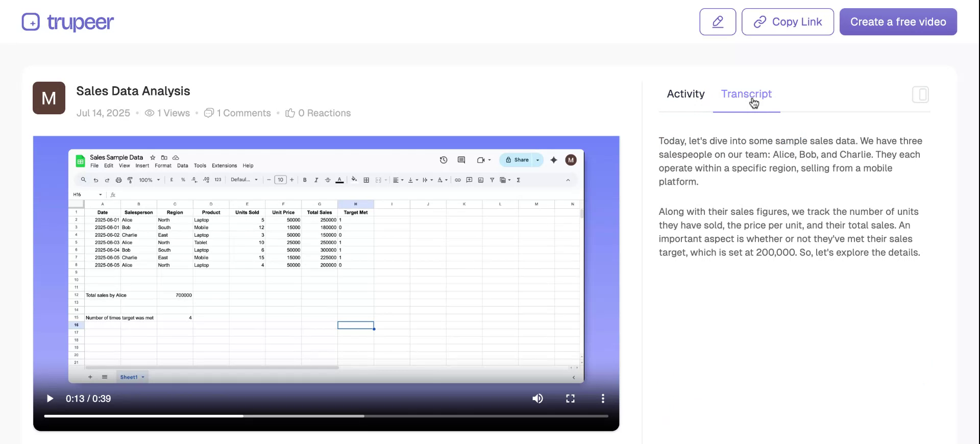Switch to the Activity tab
This screenshot has width=980, height=444.
pos(685,94)
